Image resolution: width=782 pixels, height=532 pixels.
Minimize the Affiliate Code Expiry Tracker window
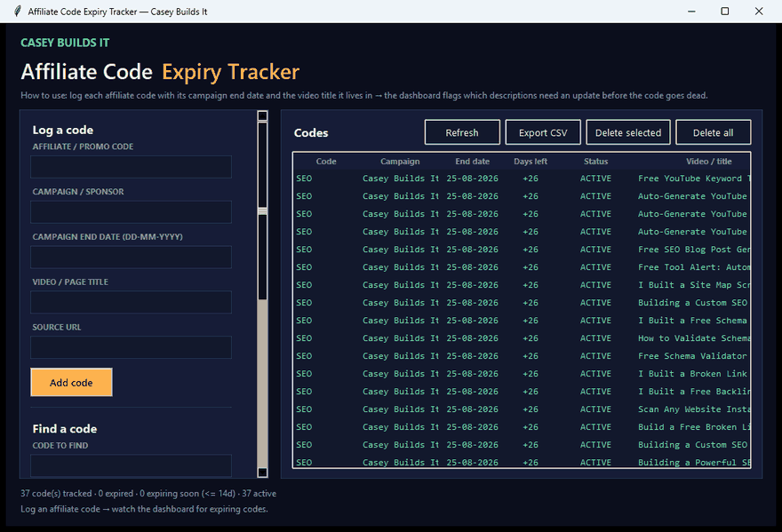tap(691, 11)
